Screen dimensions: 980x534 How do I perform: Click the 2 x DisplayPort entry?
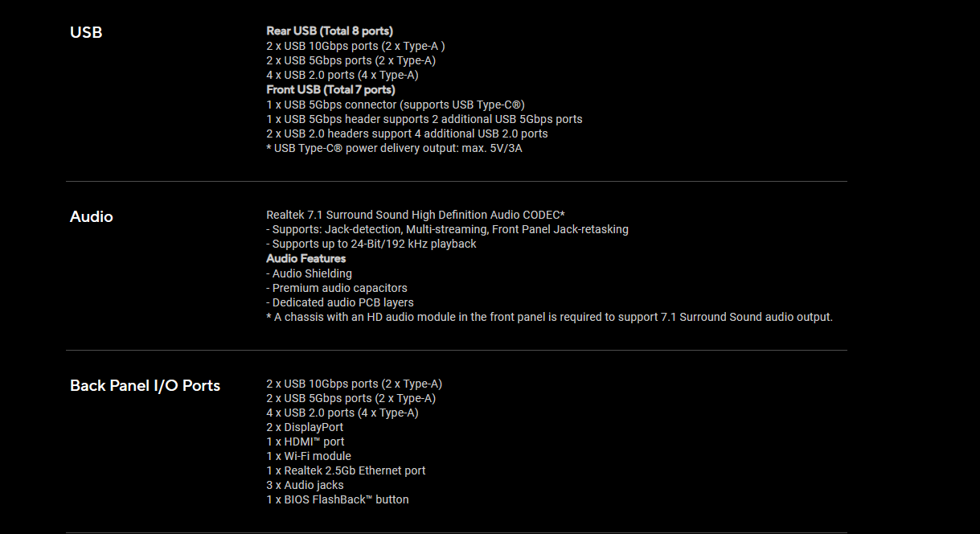305,427
